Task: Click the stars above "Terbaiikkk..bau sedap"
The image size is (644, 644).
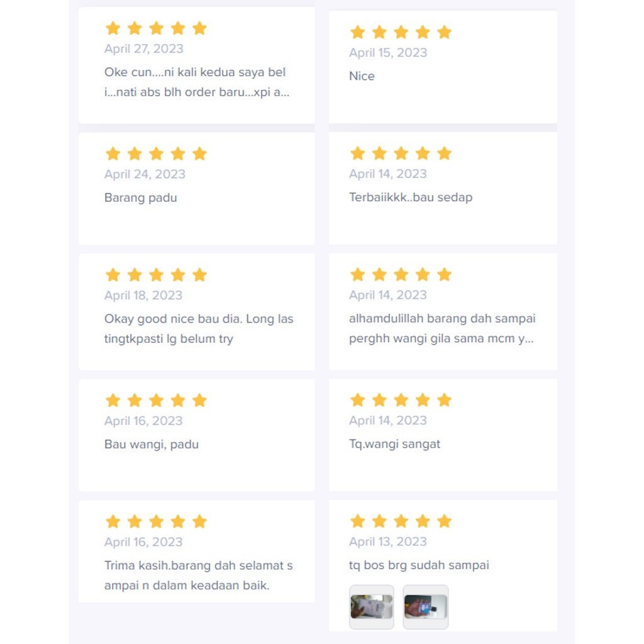Action: 401,153
